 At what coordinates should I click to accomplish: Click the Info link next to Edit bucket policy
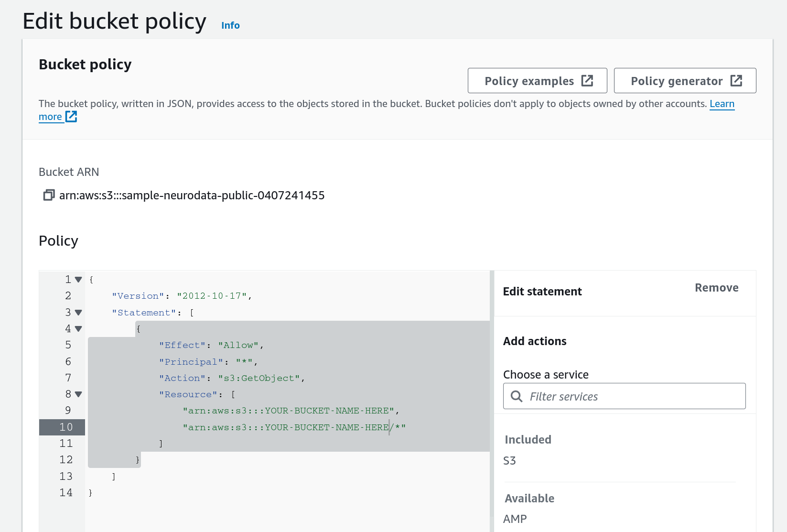(230, 25)
